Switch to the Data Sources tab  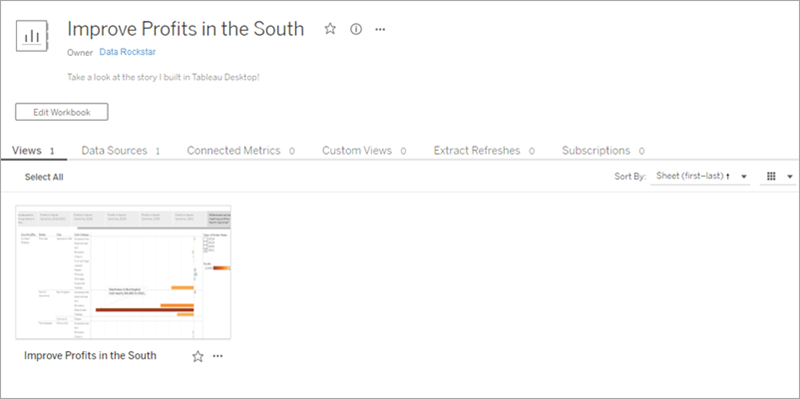[x=121, y=151]
